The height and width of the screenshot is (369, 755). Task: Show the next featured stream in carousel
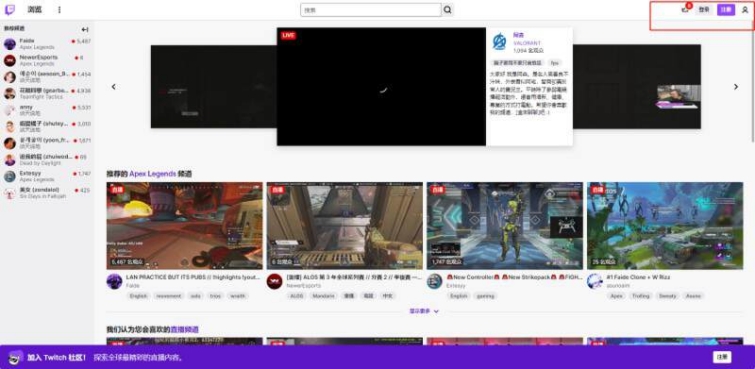coord(736,87)
